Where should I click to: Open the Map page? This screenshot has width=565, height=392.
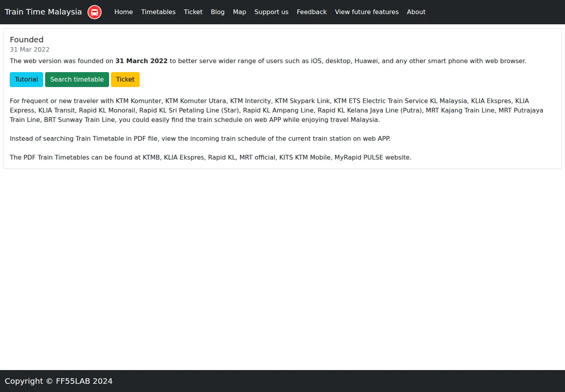239,12
